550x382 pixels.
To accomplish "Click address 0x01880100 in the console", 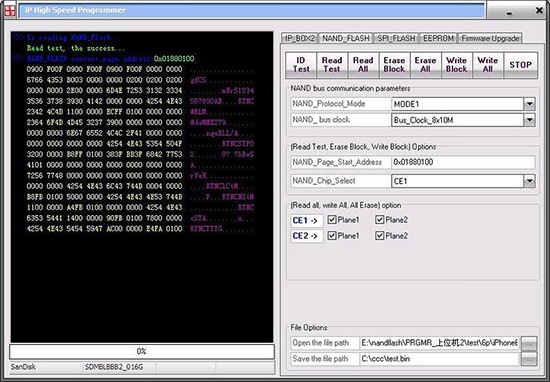I will (x=174, y=59).
